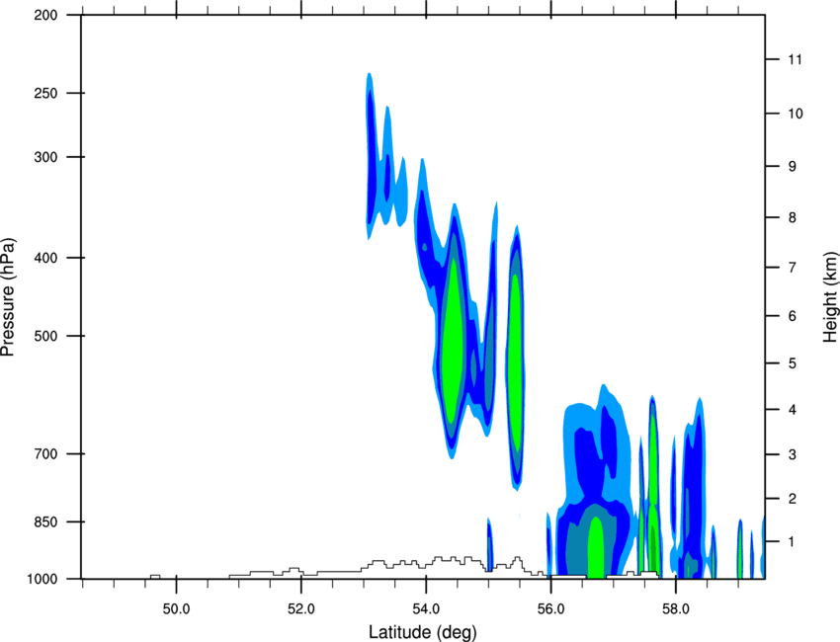The image size is (840, 642).
Task: Click the green core near 54.4 latitude
Action: tap(454, 340)
